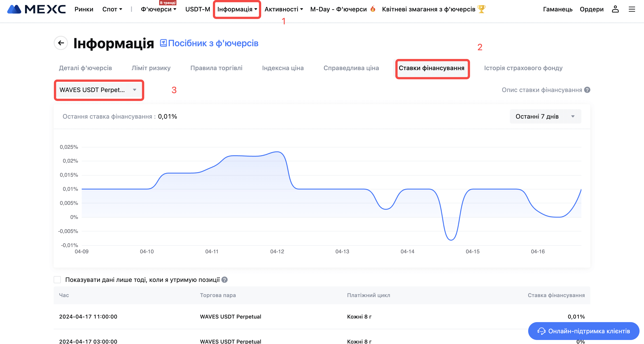Viewport: 644px width, 344px height.
Task: Click the 04-12 peak on funding chart
Action: point(277,152)
